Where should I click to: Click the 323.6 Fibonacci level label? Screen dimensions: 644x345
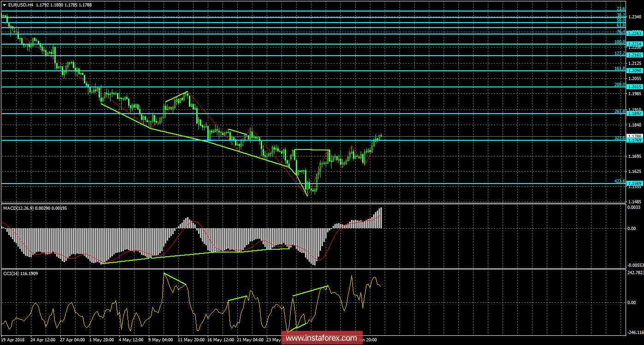point(620,138)
